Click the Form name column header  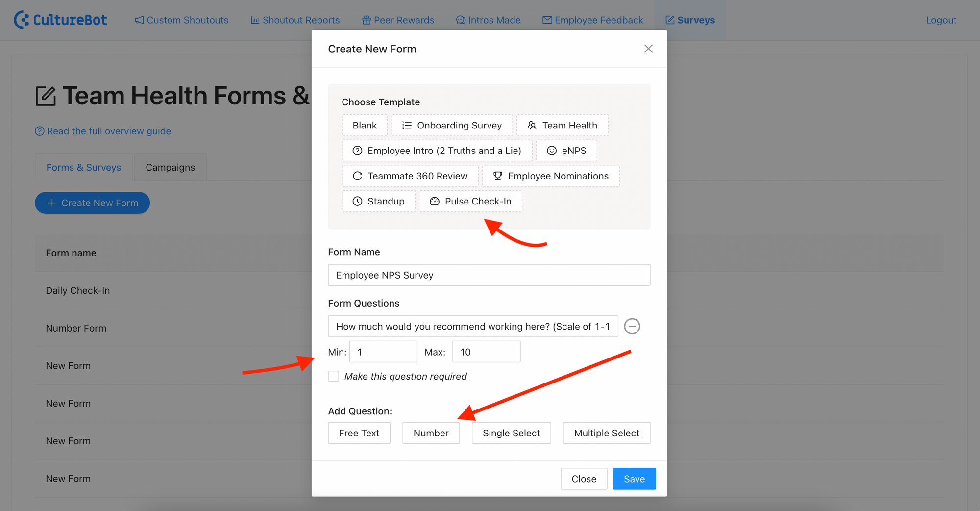click(x=71, y=253)
